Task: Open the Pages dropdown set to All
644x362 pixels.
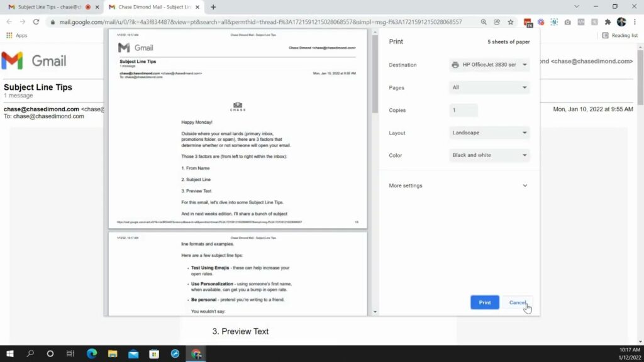Action: click(489, 87)
